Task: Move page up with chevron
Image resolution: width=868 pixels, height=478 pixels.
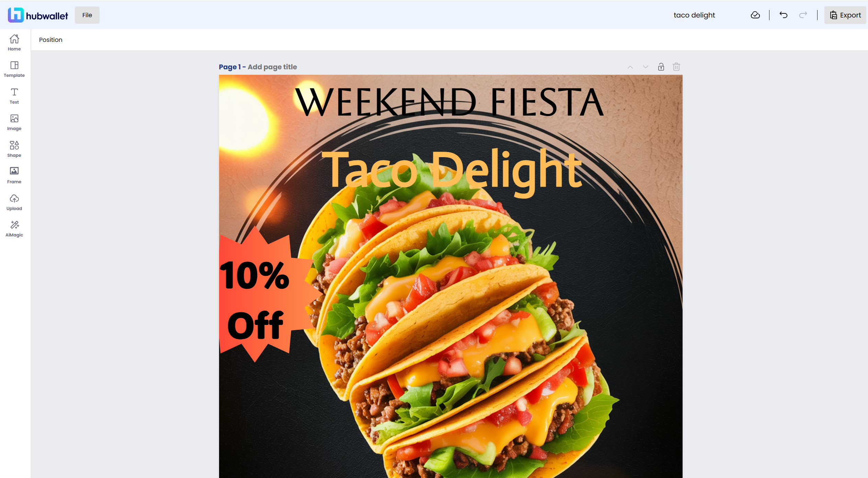Action: tap(630, 67)
